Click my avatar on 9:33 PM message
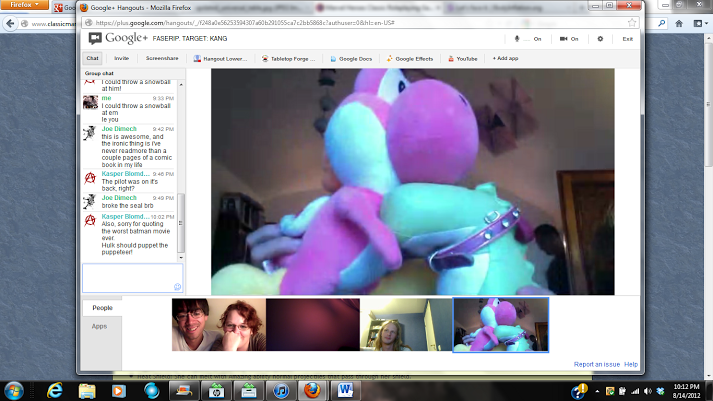The image size is (713, 401). pos(90,102)
